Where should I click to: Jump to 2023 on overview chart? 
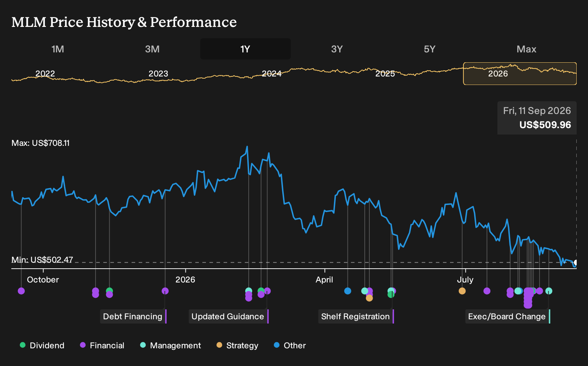point(158,74)
